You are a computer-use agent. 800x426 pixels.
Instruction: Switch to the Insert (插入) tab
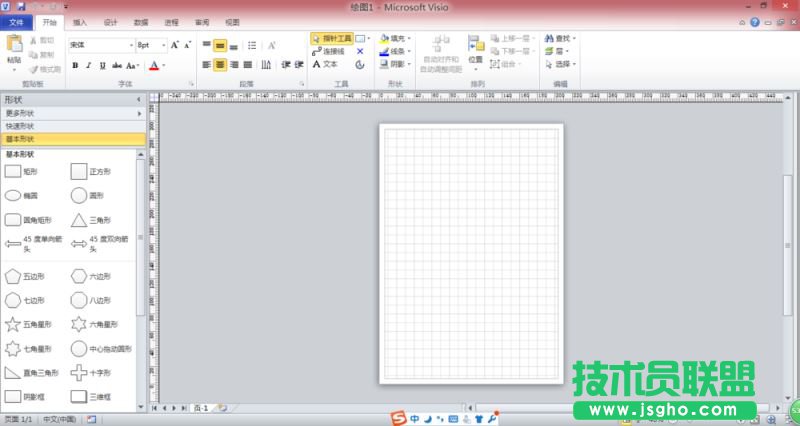coord(80,22)
